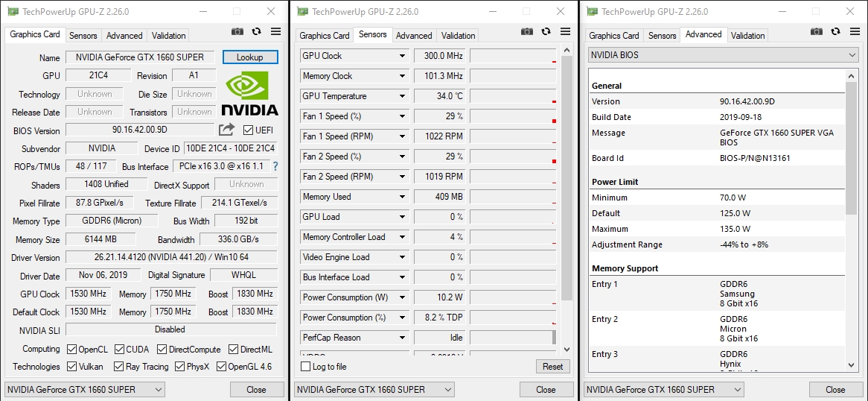
Task: Open the hamburger menu in the Graphics Card window
Action: click(275, 31)
